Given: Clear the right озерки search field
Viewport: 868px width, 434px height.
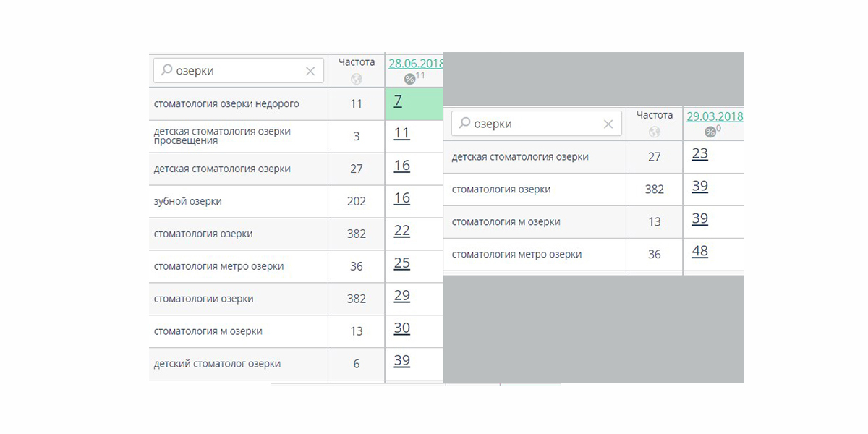Looking at the screenshot, I should pos(608,124).
